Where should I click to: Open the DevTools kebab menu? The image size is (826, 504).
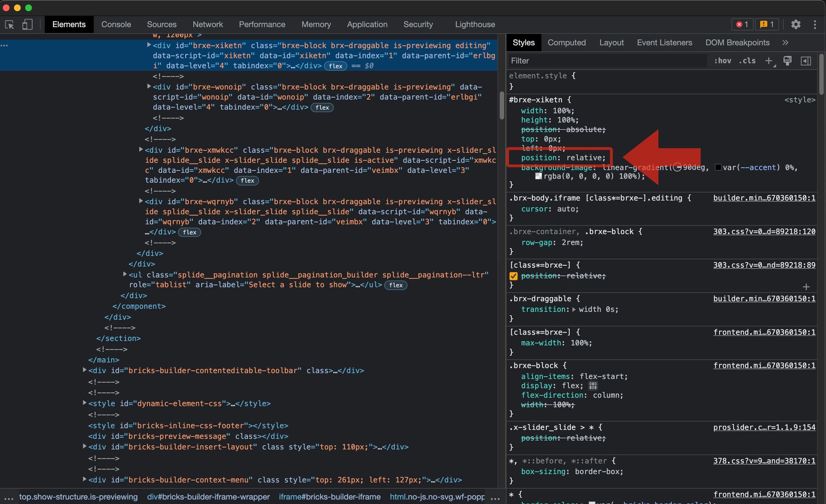point(815,25)
